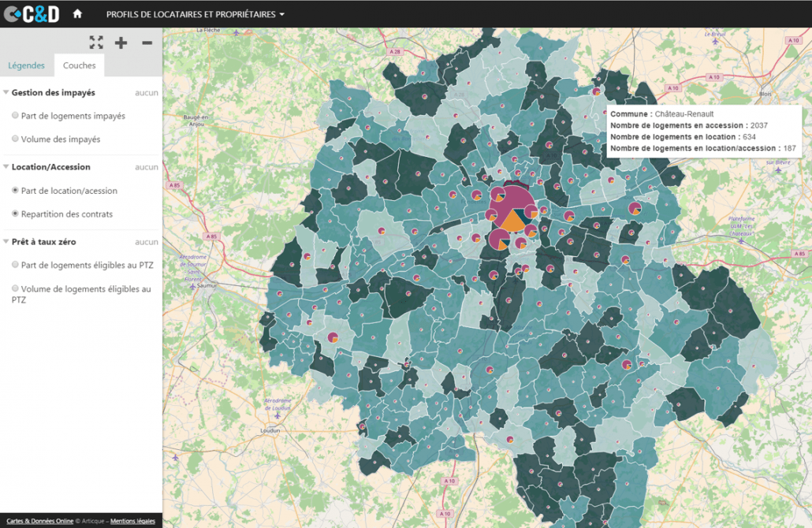
Task: Click the Plateforme ULM Les Châteaux airport icon
Action: (741, 240)
